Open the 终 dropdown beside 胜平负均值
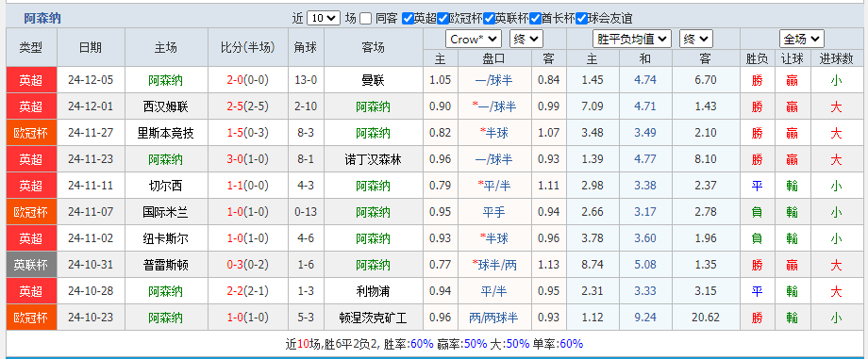Screen dimensions: 868x359 696,40
